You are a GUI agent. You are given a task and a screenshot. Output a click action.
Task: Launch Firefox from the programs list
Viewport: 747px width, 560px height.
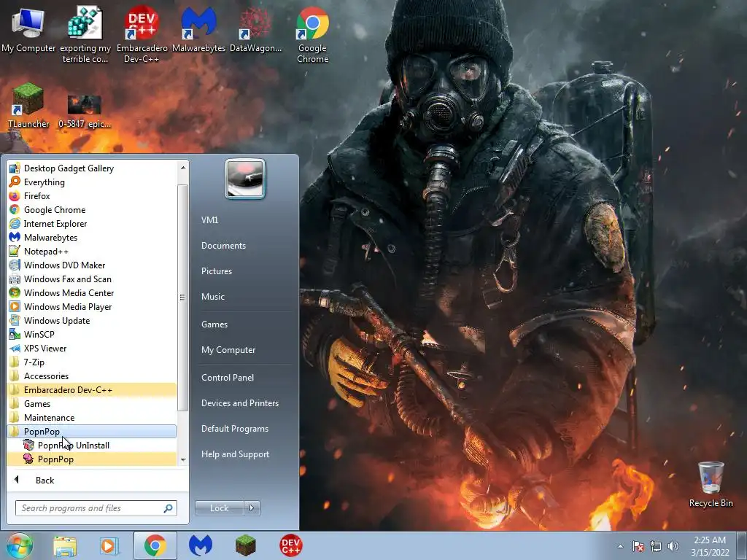pyautogui.click(x=92, y=195)
